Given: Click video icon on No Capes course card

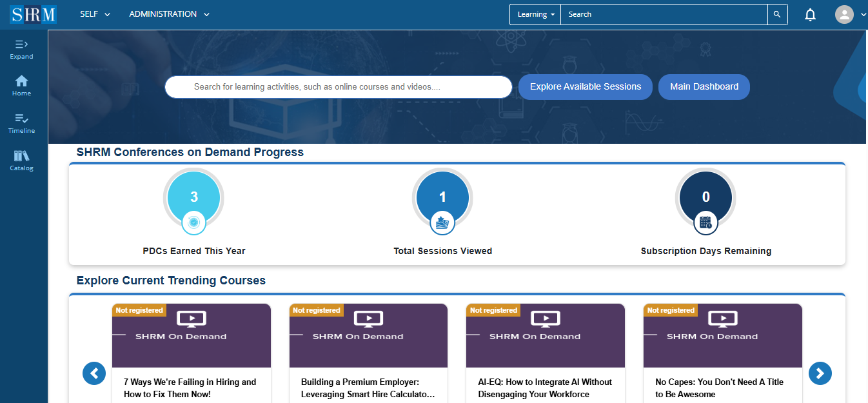Looking at the screenshot, I should (723, 319).
